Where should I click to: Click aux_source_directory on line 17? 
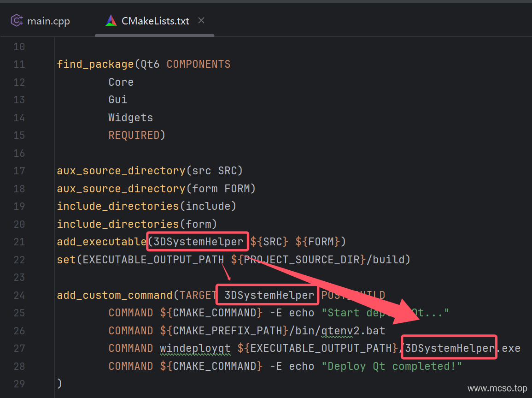[121, 171]
